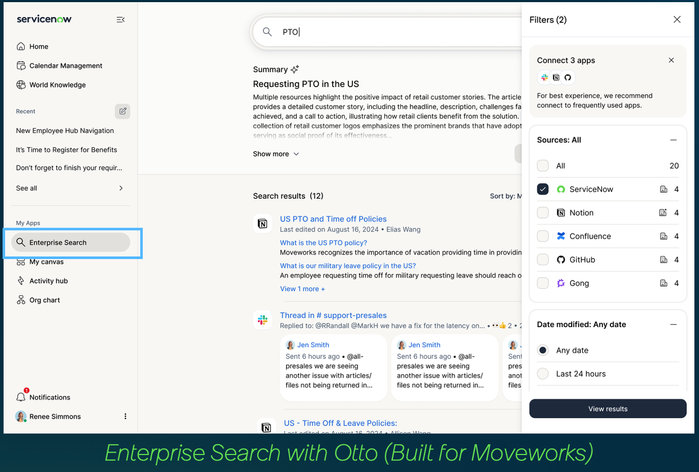The height and width of the screenshot is (472, 699).
Task: Open US - Time Off & Leave Policies link
Action: [340, 423]
